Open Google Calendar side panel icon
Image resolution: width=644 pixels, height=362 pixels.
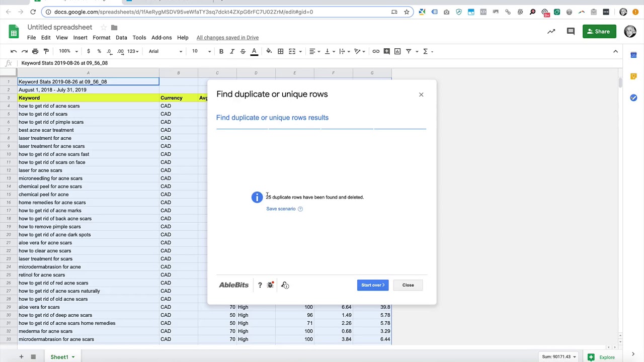click(x=633, y=55)
